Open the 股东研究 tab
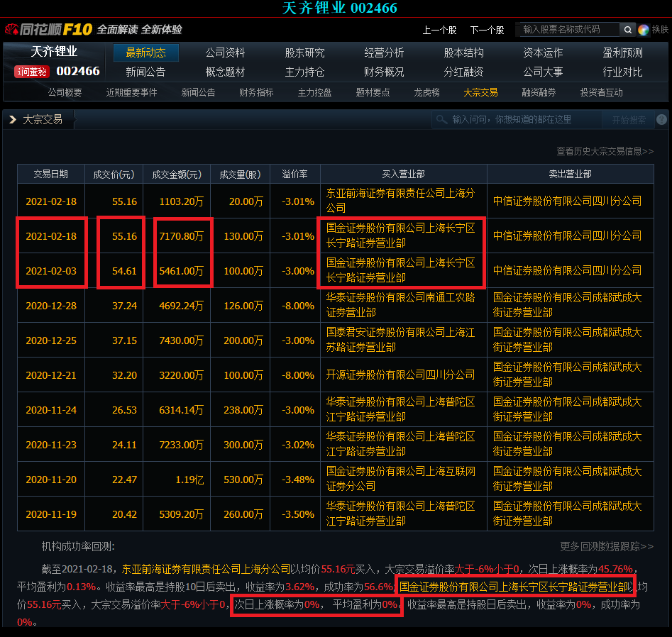672x637 pixels. coord(304,52)
